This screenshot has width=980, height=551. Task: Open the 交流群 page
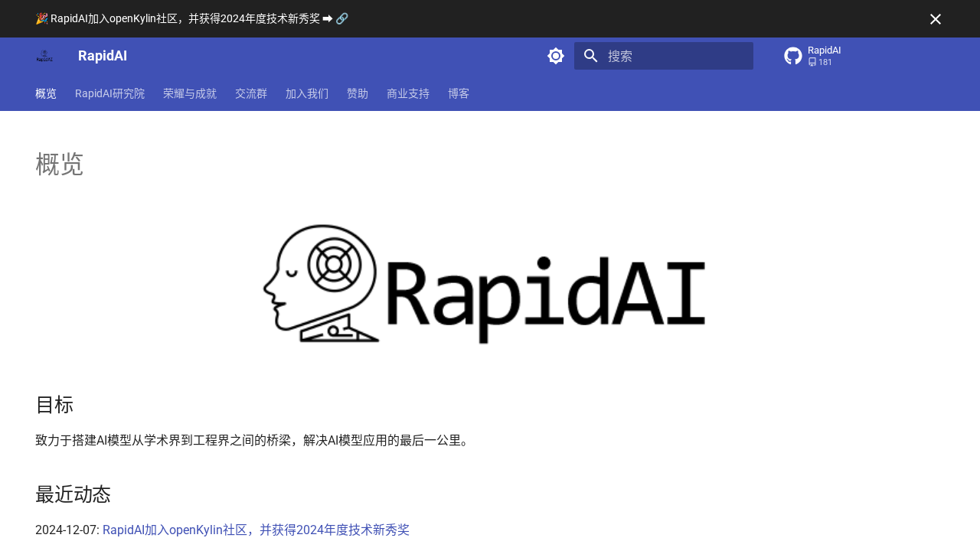[x=251, y=93]
